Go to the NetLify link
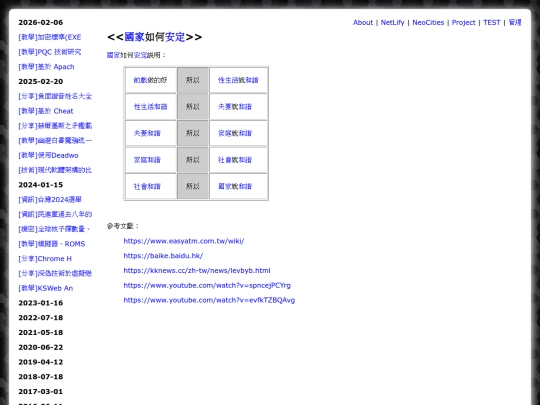This screenshot has height=405, width=540. tap(392, 22)
